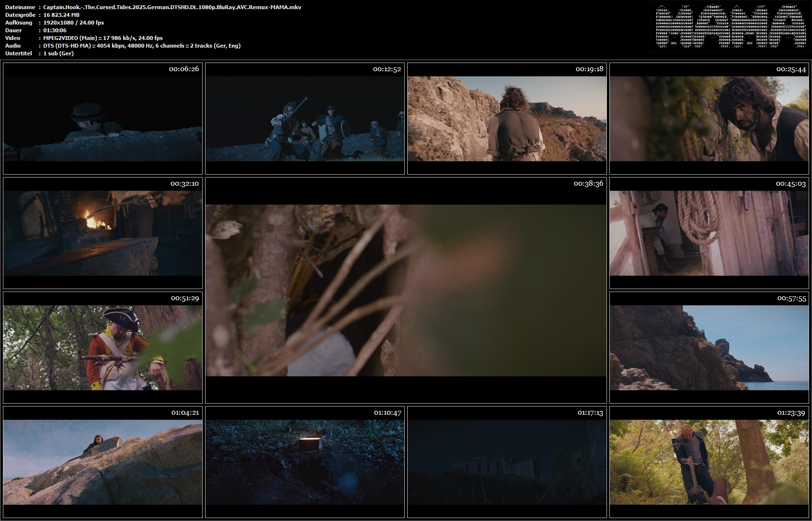Open the 00:12:52 fight scene thumbnail
Viewport: 812px width, 521px height.
(x=305, y=118)
